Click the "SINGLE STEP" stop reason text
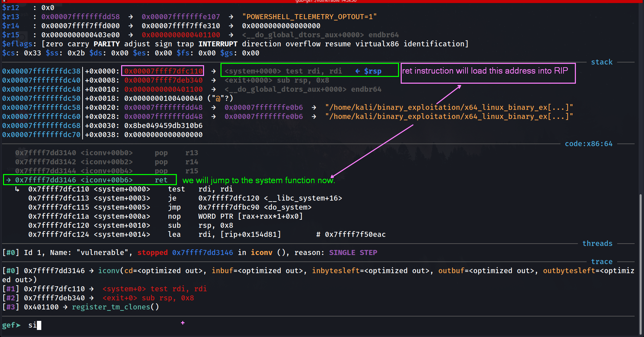The width and height of the screenshot is (644, 337). (353, 253)
